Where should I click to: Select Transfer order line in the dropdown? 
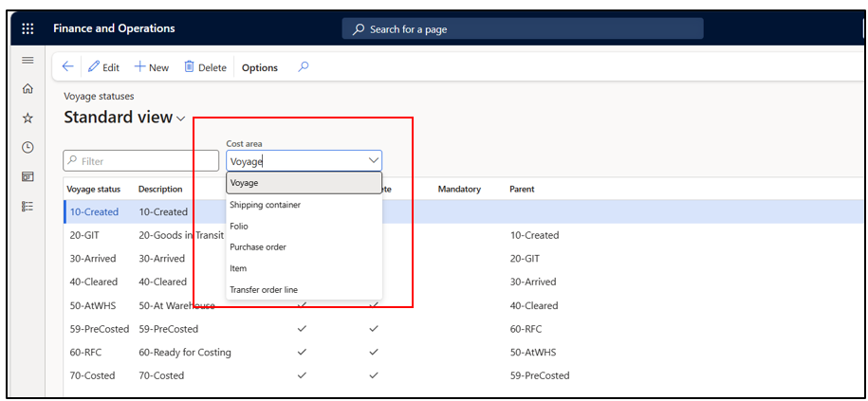[x=304, y=290]
